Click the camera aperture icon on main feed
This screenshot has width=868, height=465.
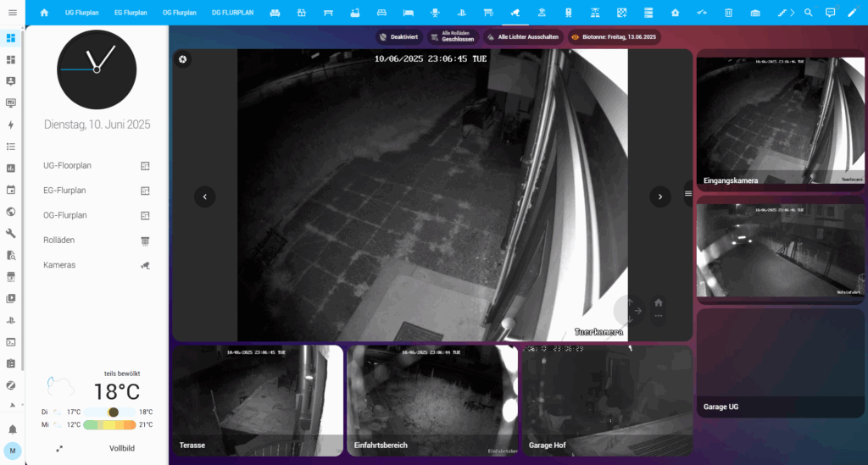pos(183,59)
